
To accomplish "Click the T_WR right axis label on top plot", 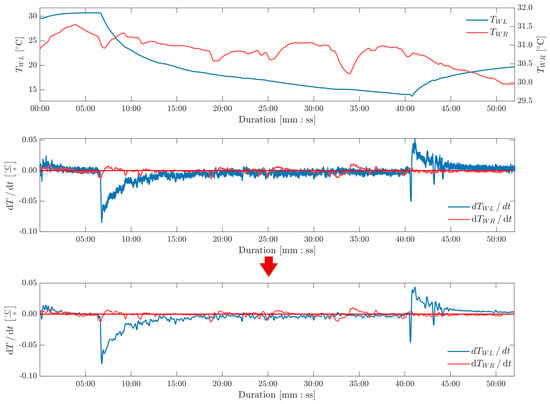I will [x=541, y=54].
